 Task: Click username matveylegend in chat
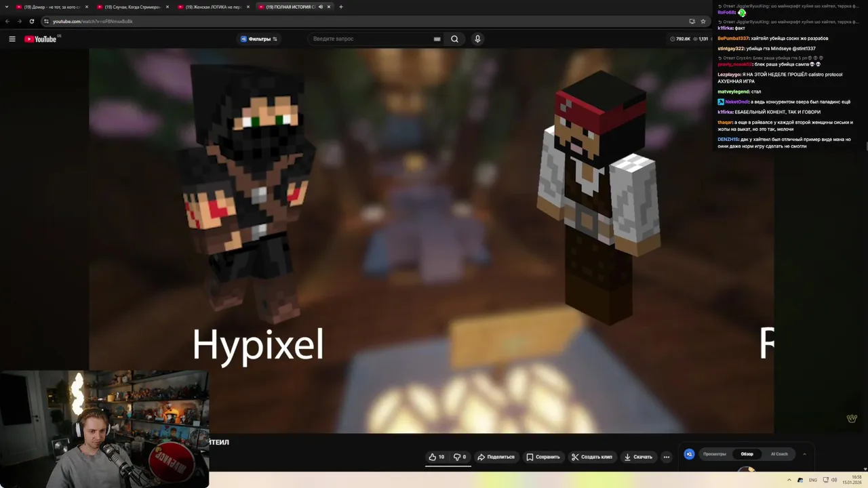(733, 91)
